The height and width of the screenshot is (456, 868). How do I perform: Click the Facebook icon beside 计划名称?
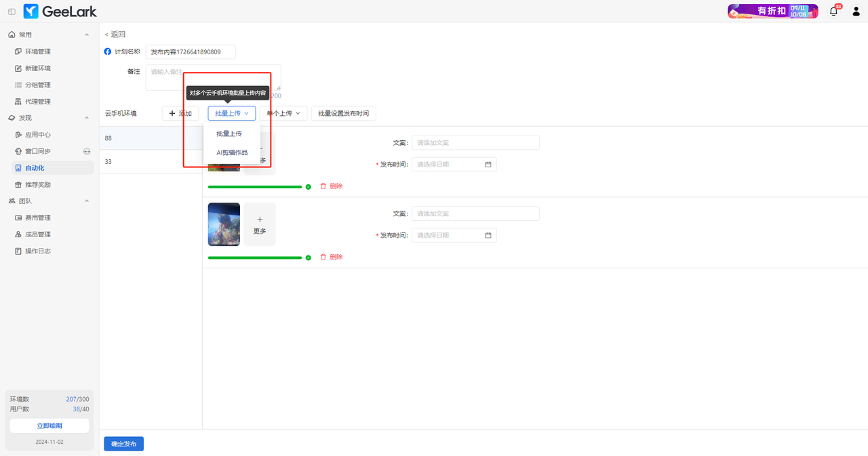click(107, 51)
